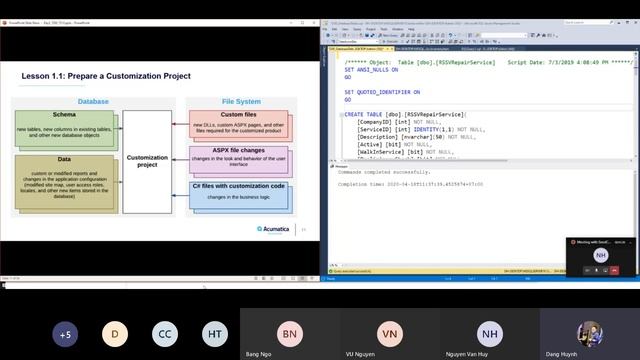Click the Custom files box on the slide
The image size is (640, 360).
(238, 124)
